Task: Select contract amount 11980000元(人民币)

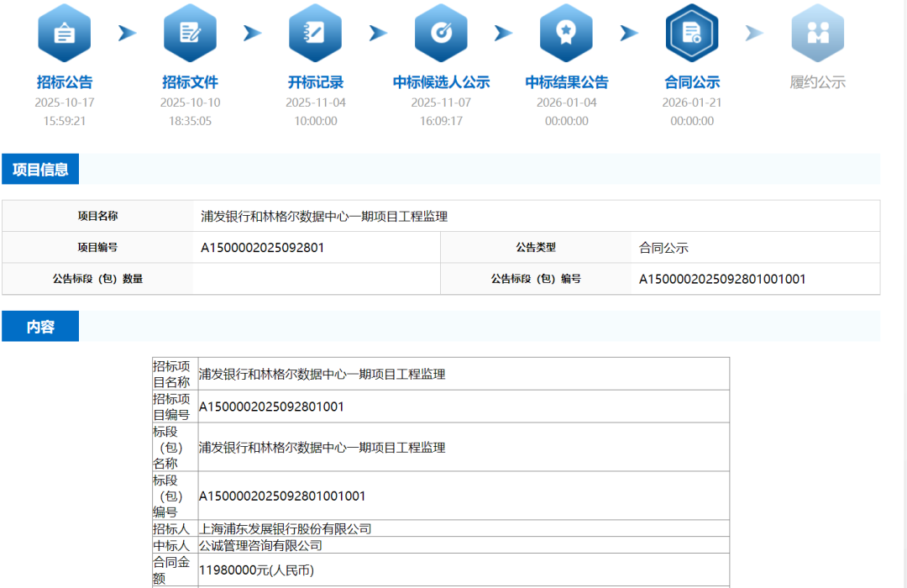Action: click(256, 570)
